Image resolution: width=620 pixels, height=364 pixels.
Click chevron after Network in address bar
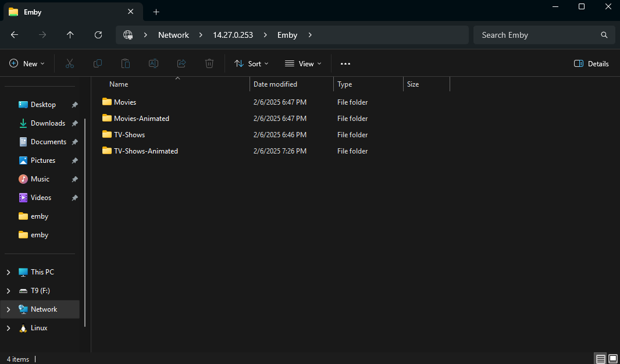(201, 35)
